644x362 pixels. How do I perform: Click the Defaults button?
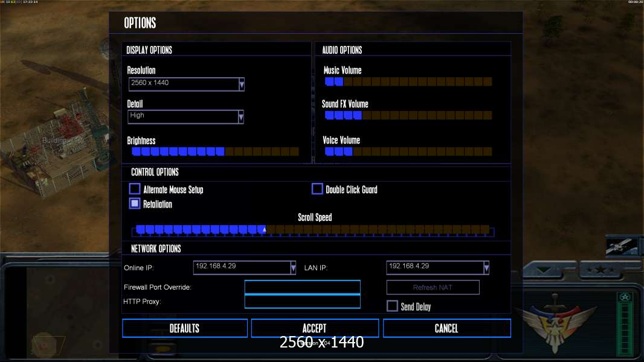[185, 328]
